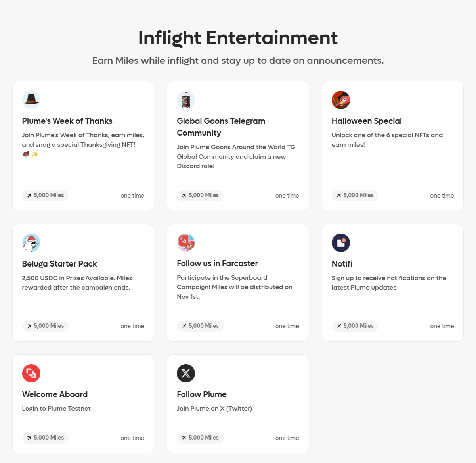Click the plane icon in Week of Thanks miles badge
The image size is (476, 463).
pos(29,196)
